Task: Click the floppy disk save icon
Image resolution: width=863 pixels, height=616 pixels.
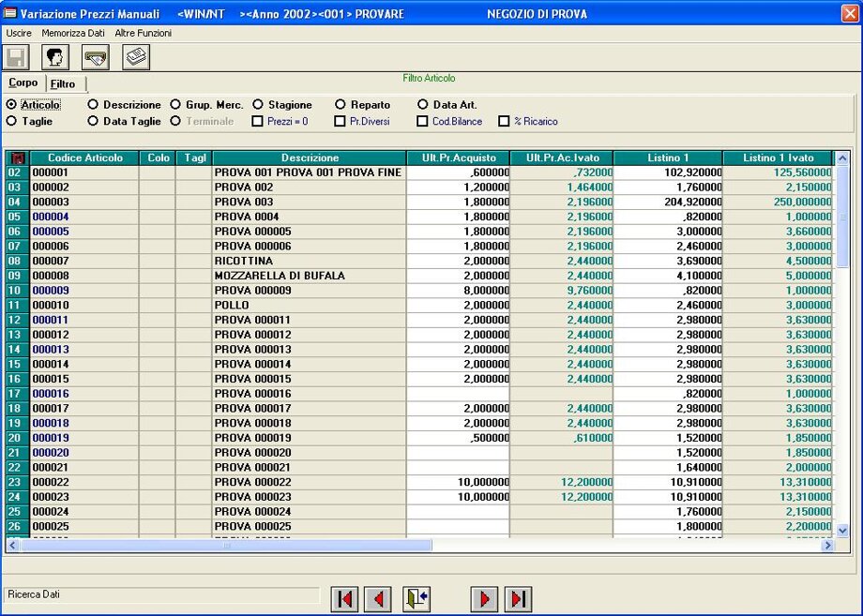Action: [x=17, y=58]
